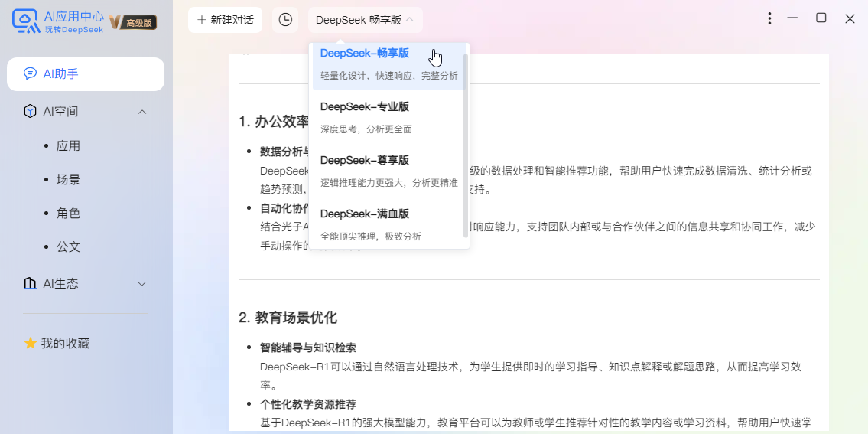Collapse the AI空间 section chevron

pyautogui.click(x=141, y=112)
